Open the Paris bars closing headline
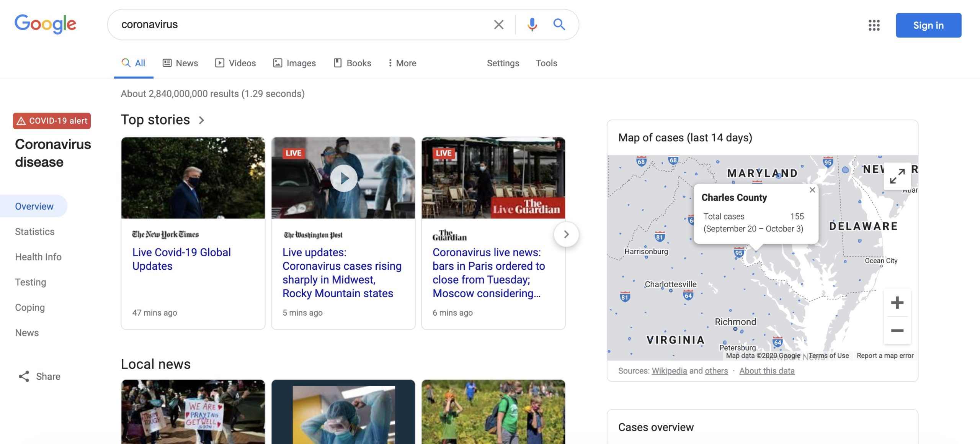The width and height of the screenshot is (980, 444). [x=489, y=273]
